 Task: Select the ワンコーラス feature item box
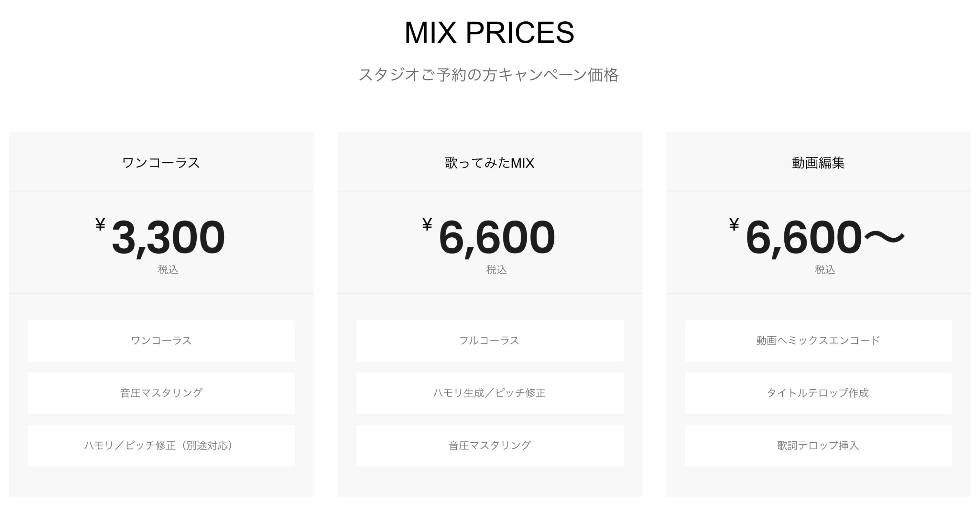pyautogui.click(x=161, y=341)
